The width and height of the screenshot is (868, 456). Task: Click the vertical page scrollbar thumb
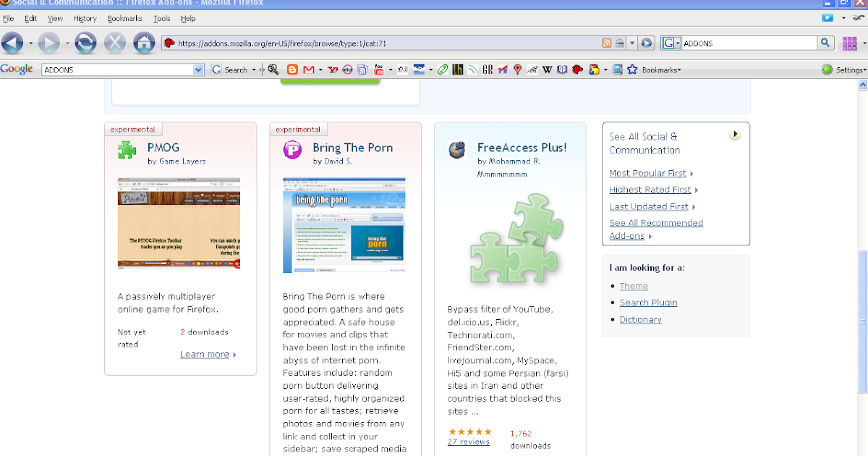click(863, 321)
